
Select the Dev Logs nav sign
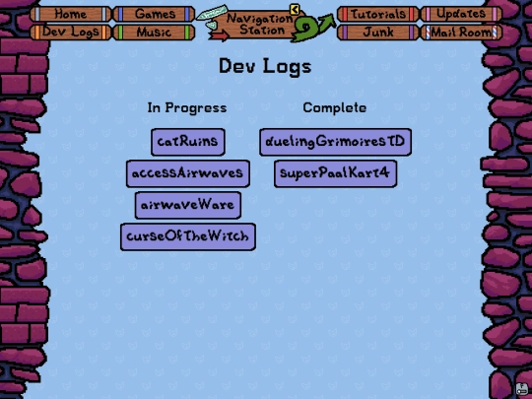pos(71,33)
